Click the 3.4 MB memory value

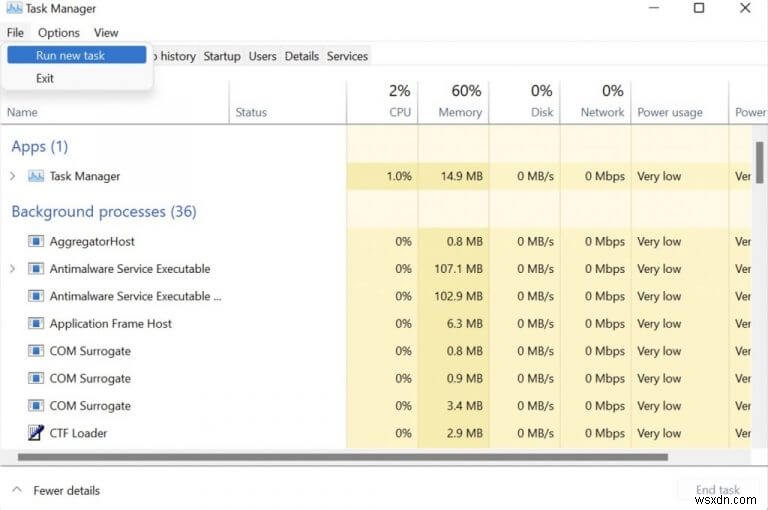point(464,406)
